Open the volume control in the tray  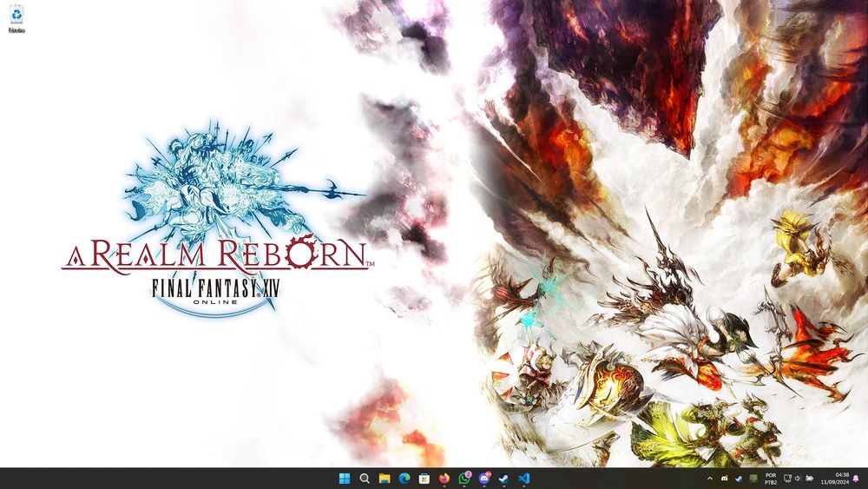click(798, 479)
